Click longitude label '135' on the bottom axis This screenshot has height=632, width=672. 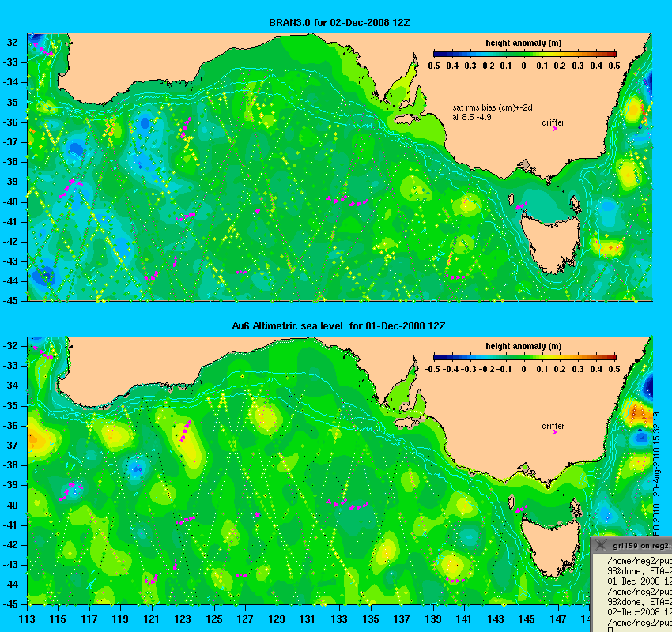click(x=371, y=619)
